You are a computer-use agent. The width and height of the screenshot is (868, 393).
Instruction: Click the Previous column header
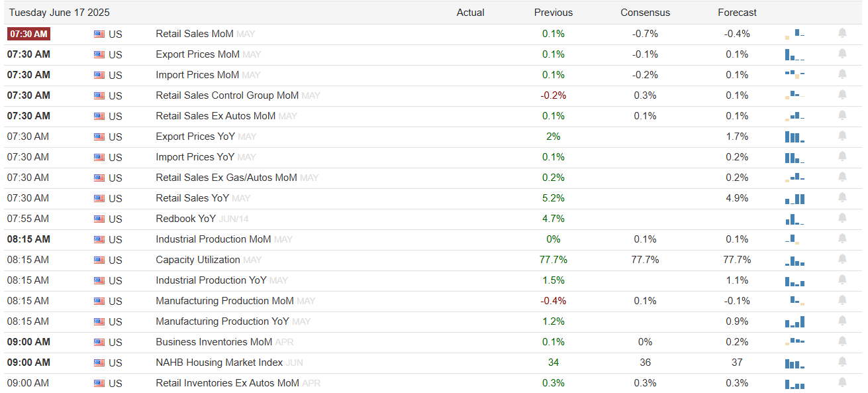click(x=554, y=13)
